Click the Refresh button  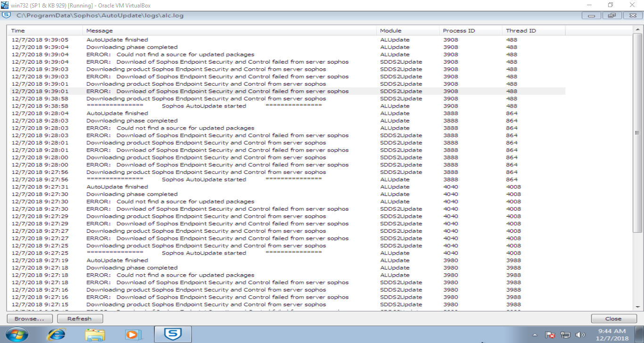click(80, 318)
